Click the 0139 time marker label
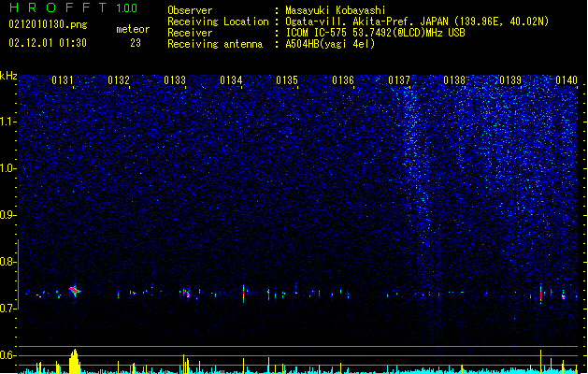Screen dimensions: 588x374 [x=510, y=80]
